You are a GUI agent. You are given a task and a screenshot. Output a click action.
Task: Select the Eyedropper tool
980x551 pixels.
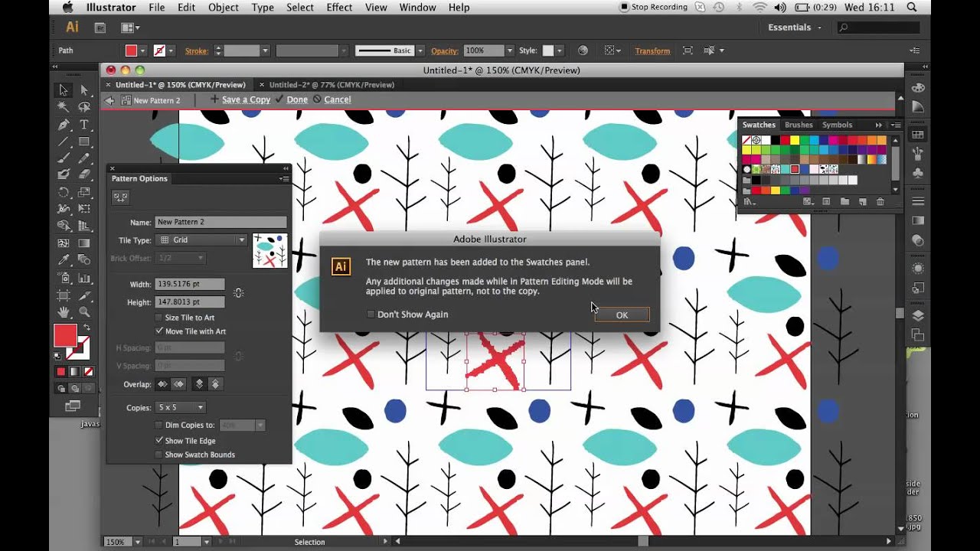64,260
